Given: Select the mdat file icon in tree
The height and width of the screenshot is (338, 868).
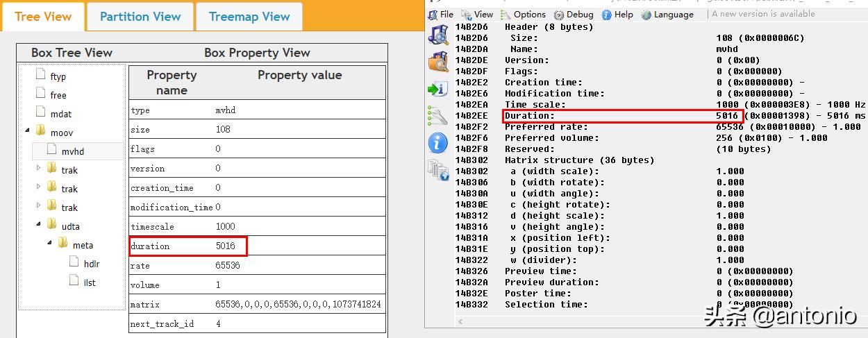Looking at the screenshot, I should 41,112.
